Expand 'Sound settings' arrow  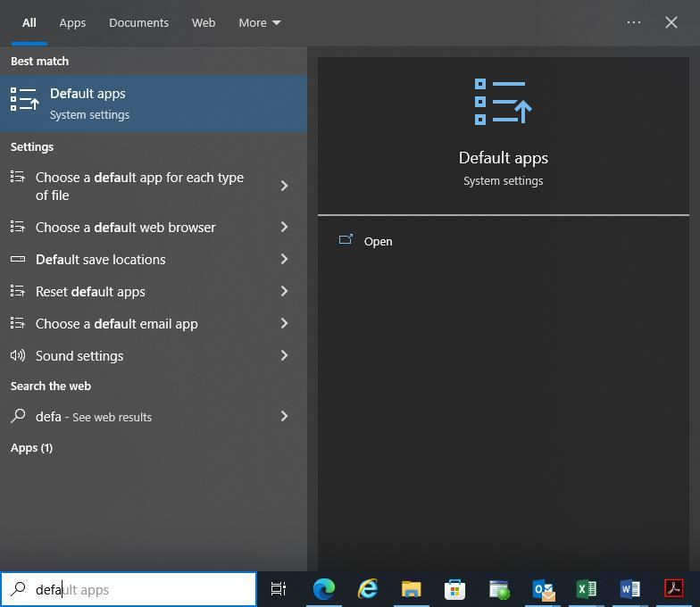(x=284, y=355)
